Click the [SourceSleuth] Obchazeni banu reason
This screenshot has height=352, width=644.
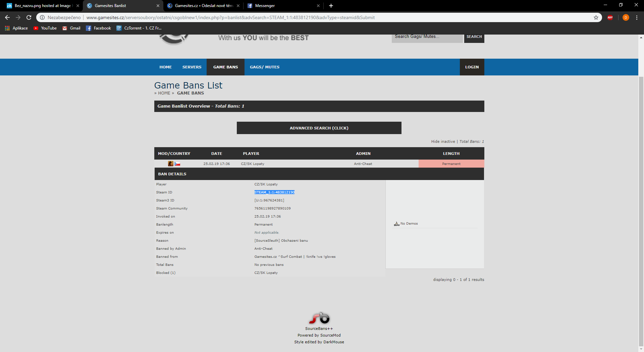click(281, 241)
